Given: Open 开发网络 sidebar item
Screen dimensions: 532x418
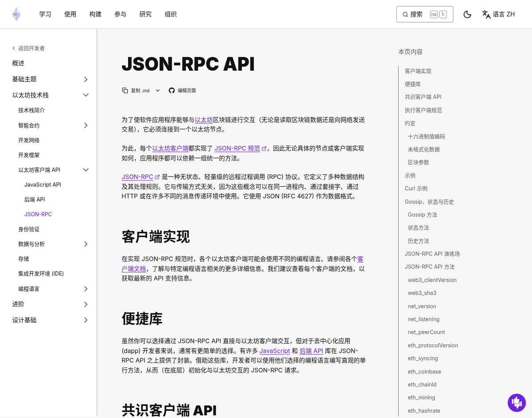Looking at the screenshot, I should click(x=29, y=140).
